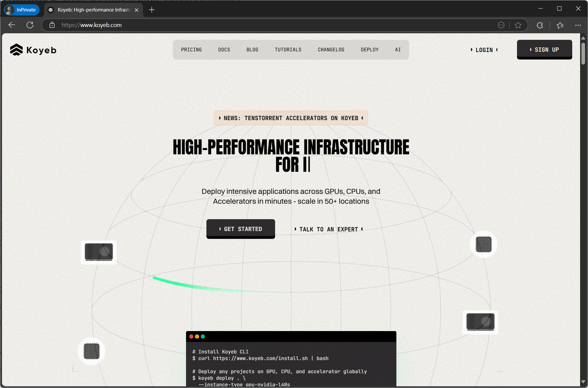Refresh the page with the reload icon
The height and width of the screenshot is (388, 588).
click(x=30, y=25)
